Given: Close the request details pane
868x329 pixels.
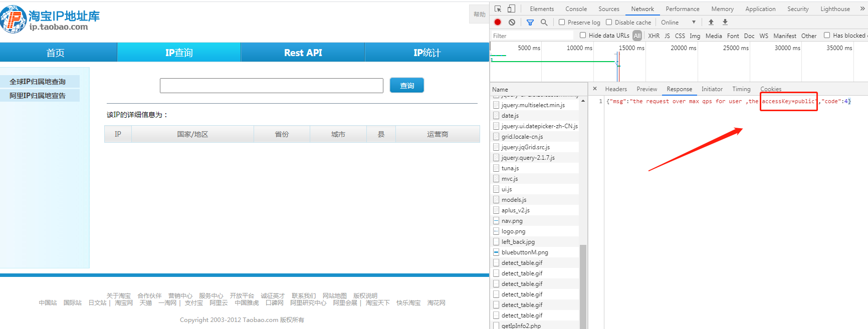Looking at the screenshot, I should click(x=595, y=89).
